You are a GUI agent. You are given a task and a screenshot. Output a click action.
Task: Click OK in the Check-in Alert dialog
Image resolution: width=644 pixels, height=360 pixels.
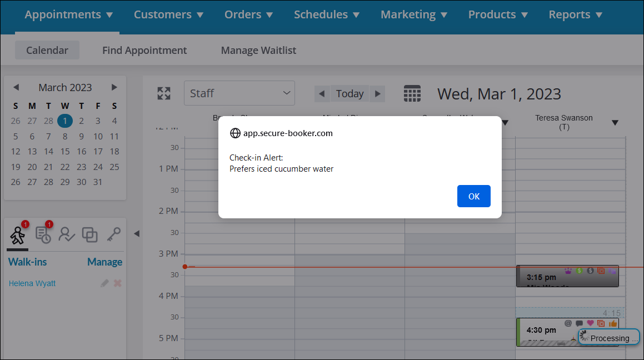(x=473, y=196)
